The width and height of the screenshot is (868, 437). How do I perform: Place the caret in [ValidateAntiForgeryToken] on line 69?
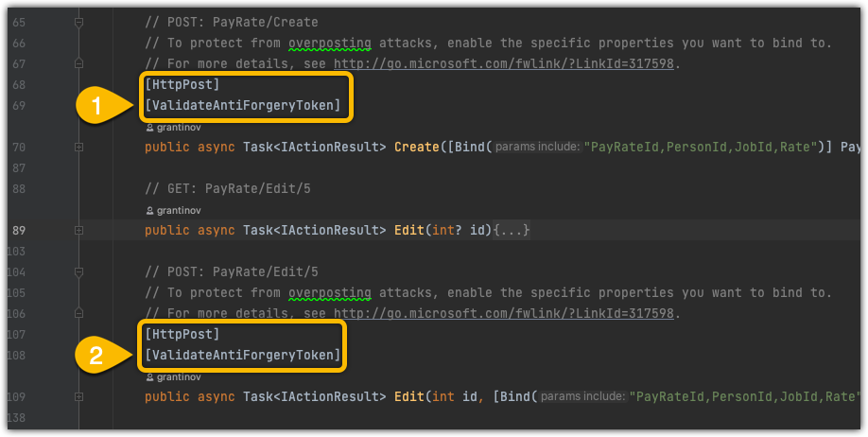[x=242, y=105]
